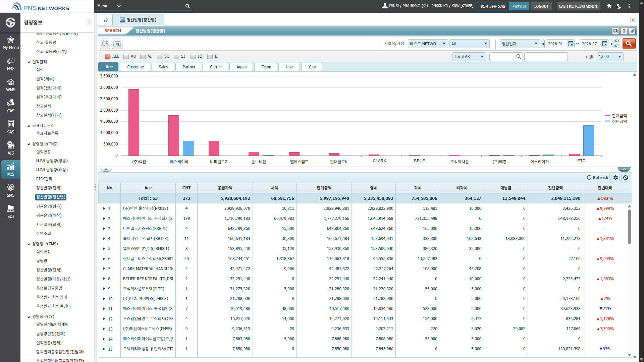
Task: Expand row 1 (주)넥센 울산지점
Action: (104, 208)
